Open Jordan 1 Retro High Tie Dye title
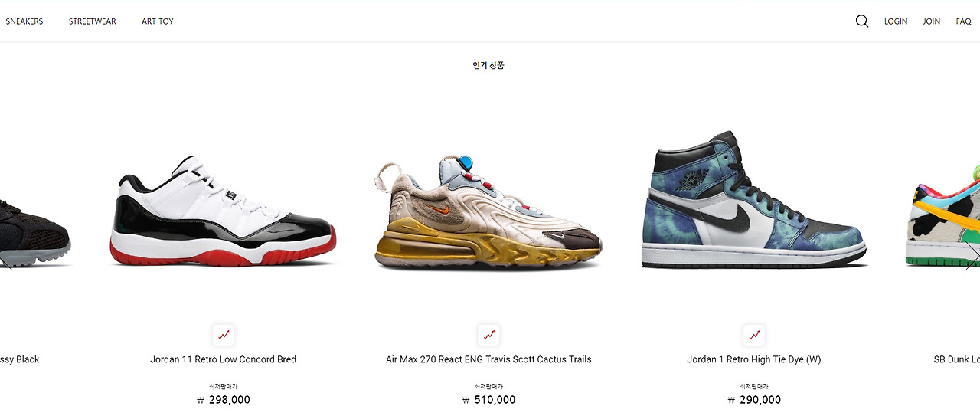The image size is (980, 416). pos(754,359)
